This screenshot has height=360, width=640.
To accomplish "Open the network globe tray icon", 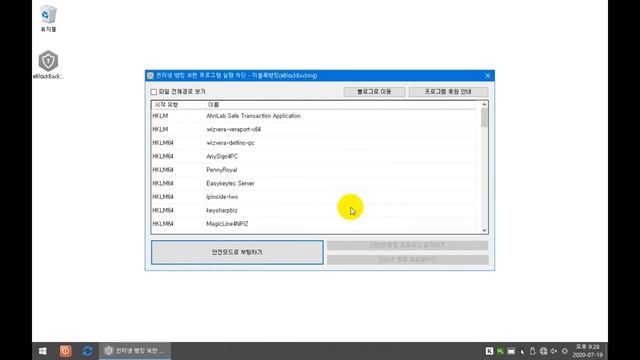I will [543, 351].
